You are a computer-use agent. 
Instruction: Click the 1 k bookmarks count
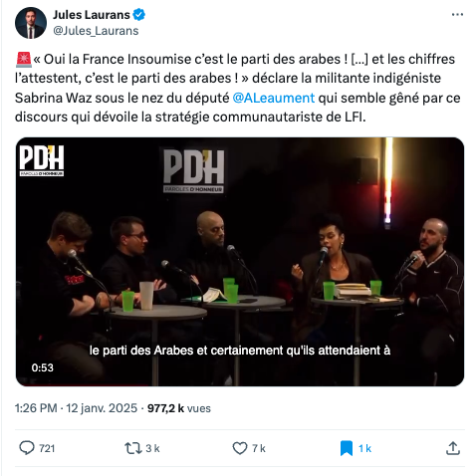click(364, 448)
